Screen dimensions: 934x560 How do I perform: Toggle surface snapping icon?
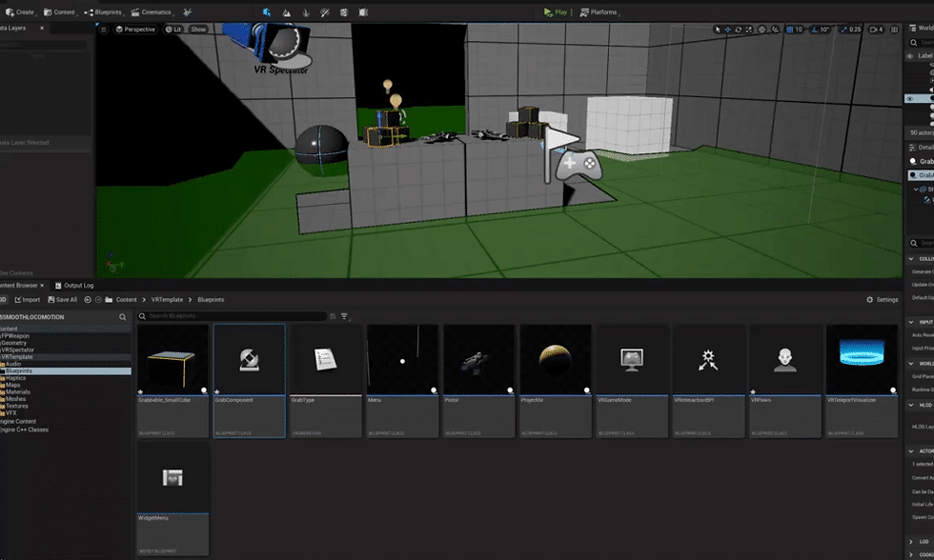pos(775,30)
